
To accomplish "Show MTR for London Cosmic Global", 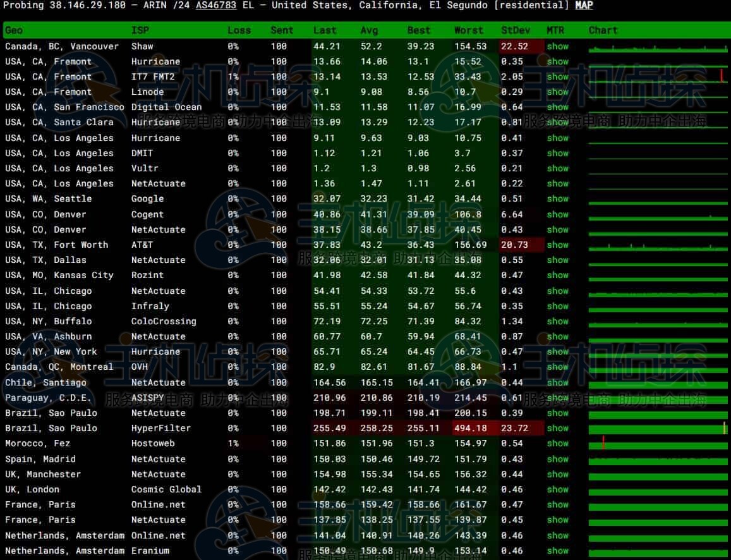I will pyautogui.click(x=557, y=489).
